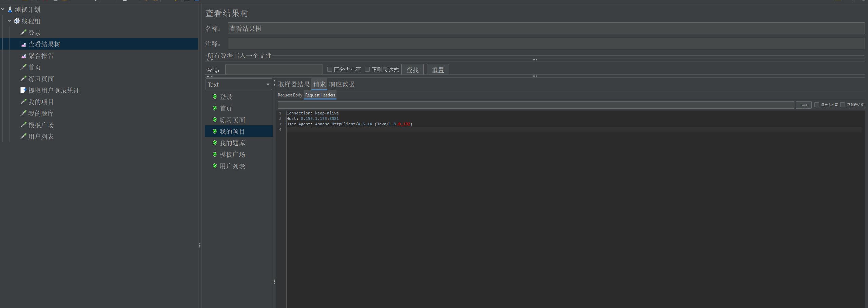
Task: Toggle the 区分大小写 checkbox next to 查找
Action: click(329, 69)
